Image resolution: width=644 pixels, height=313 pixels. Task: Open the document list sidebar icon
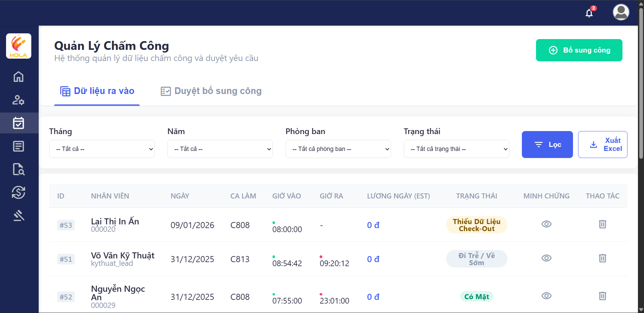point(19,146)
